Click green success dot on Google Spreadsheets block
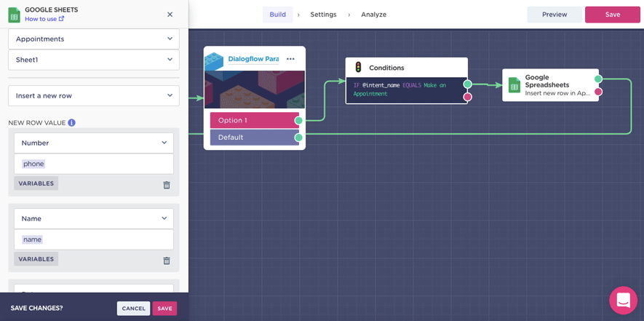 (598, 79)
